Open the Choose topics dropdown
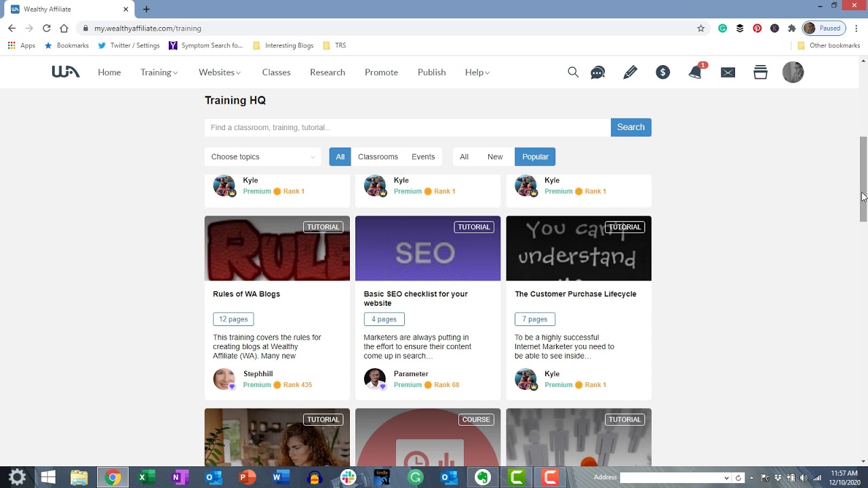Screen dimensions: 868x488 point(262,157)
